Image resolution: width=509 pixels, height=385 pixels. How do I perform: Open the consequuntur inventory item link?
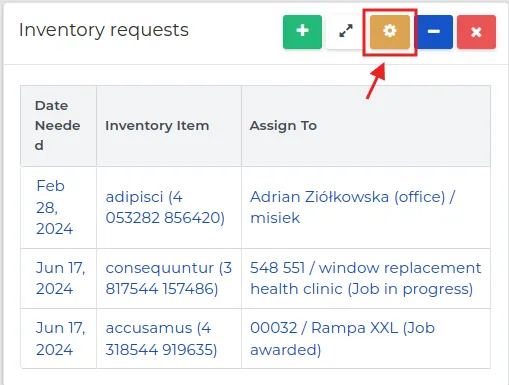click(x=169, y=278)
